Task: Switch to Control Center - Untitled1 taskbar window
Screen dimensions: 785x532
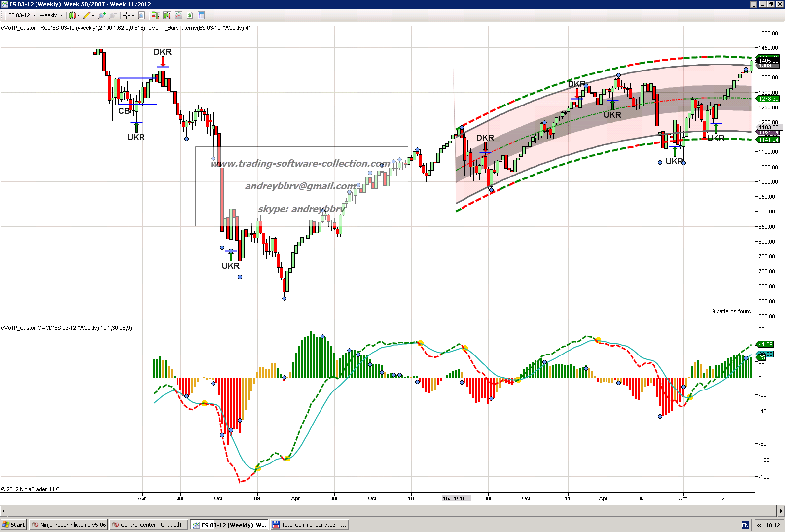Action: [148, 525]
